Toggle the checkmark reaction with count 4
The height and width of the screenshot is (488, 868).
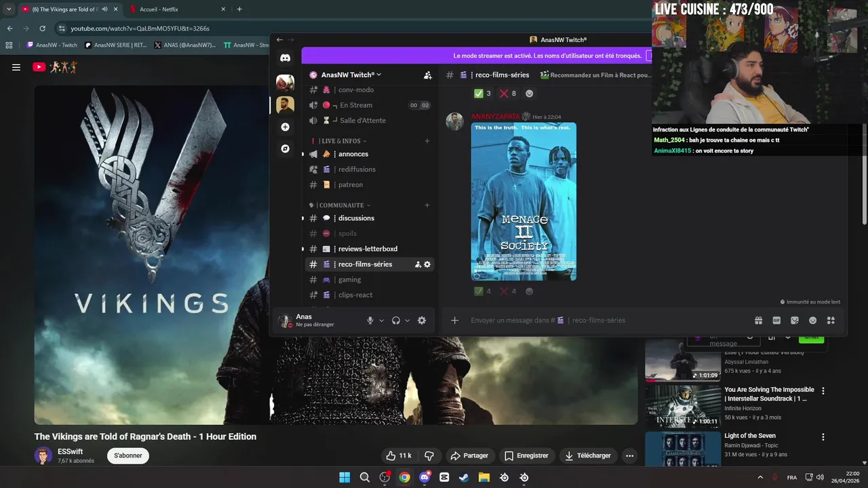(483, 291)
